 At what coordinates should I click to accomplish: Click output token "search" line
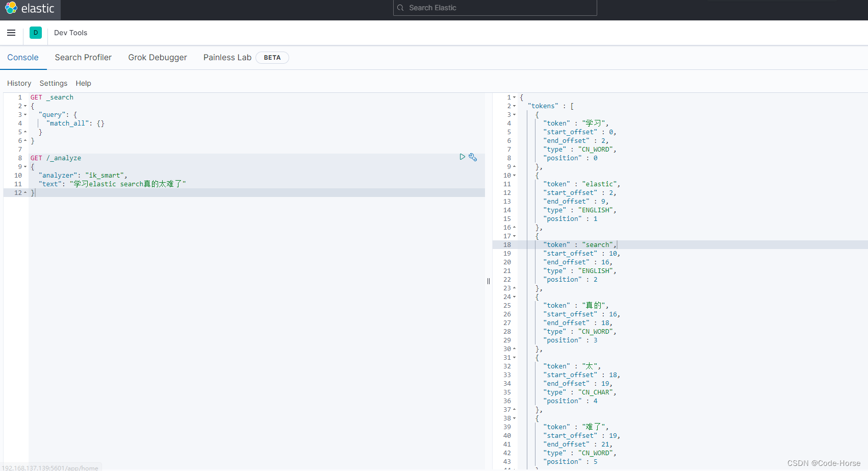pos(580,245)
